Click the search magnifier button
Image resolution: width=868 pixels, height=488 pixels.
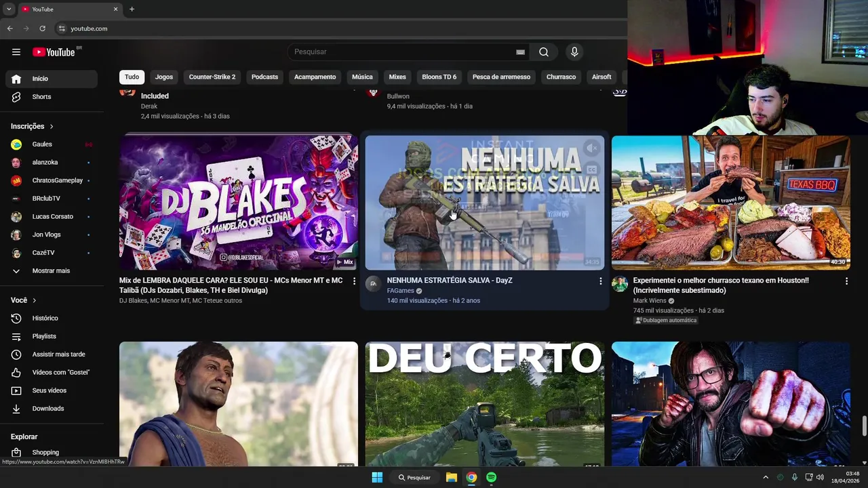544,52
